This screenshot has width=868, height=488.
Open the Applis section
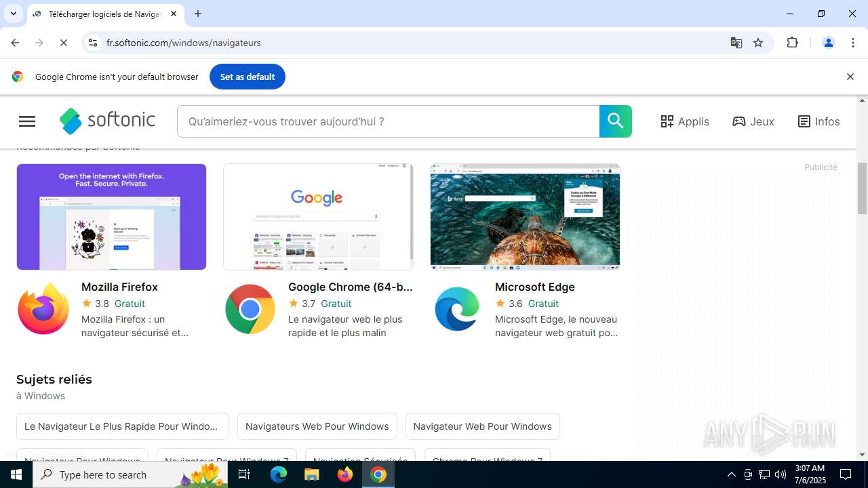tap(685, 121)
